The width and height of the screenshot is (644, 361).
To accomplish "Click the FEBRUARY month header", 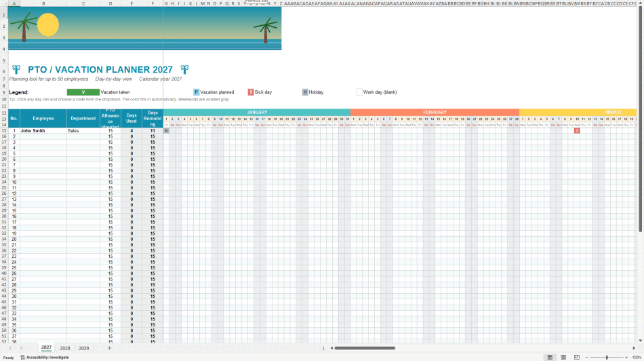I will click(435, 112).
